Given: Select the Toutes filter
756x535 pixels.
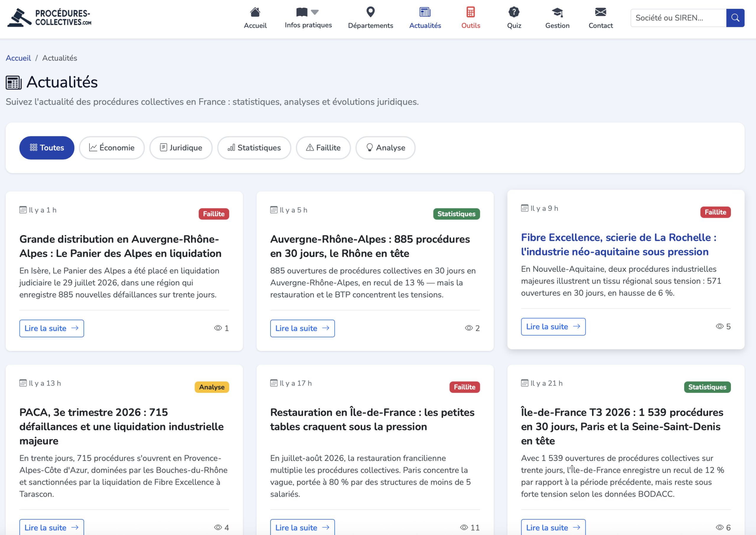Looking at the screenshot, I should [x=47, y=148].
